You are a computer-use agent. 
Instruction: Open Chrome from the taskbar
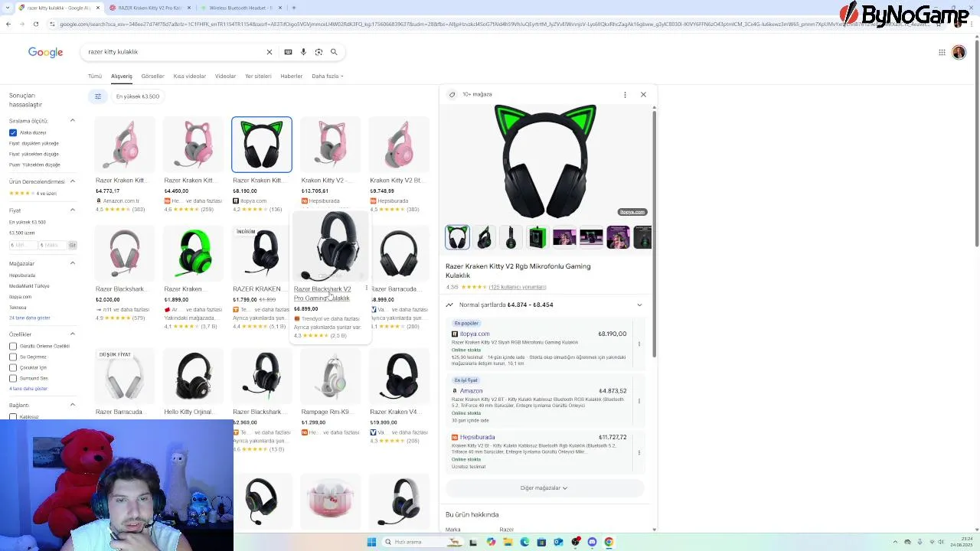point(609,542)
